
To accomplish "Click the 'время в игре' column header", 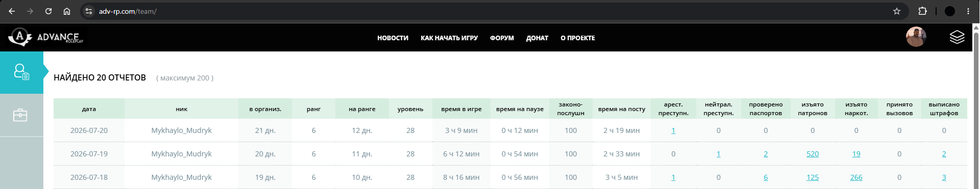I will 461,109.
